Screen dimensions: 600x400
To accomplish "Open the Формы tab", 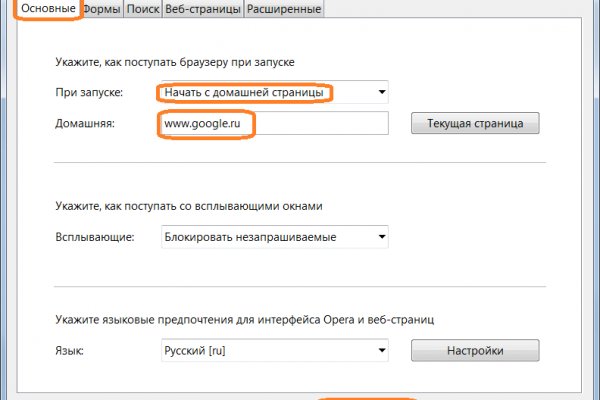I will (x=102, y=9).
